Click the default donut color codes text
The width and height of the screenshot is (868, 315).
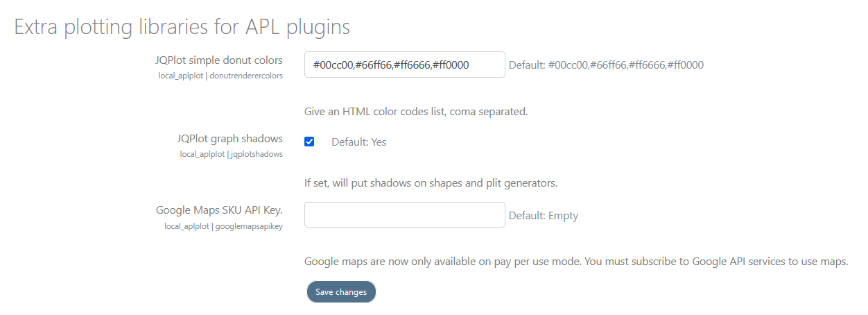606,65
